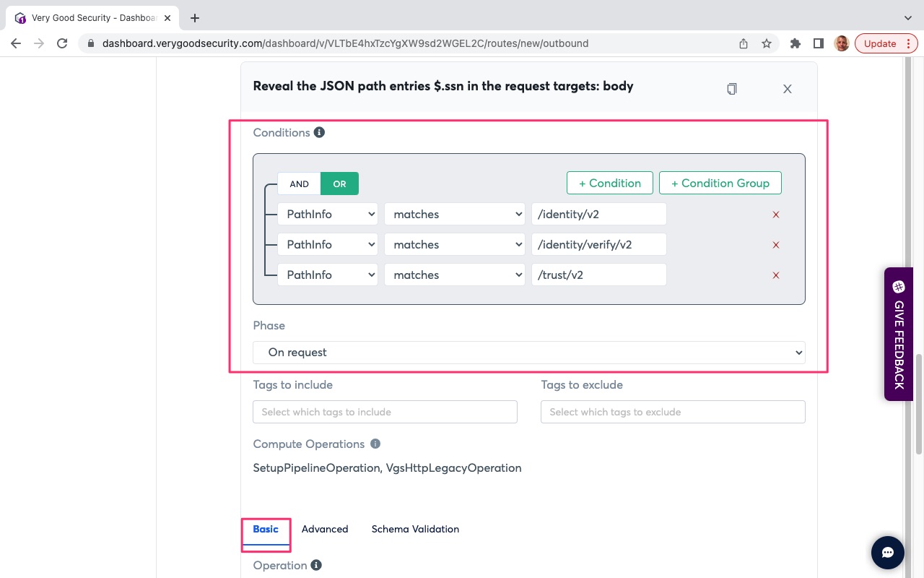The image size is (924, 578).
Task: Open the Give Feedback side tab
Action: coord(899,334)
